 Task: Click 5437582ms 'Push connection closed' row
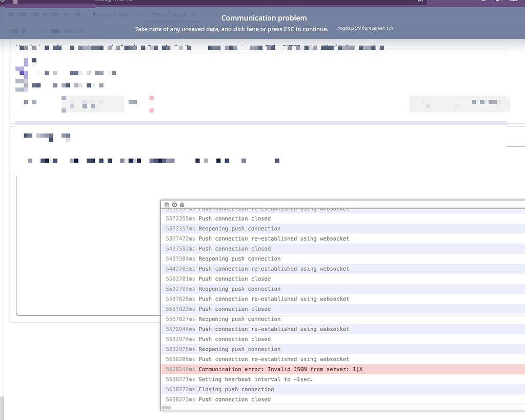(x=343, y=249)
